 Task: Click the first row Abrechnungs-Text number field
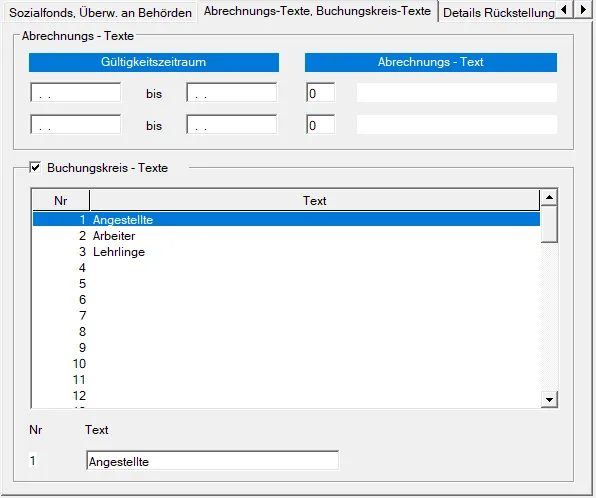pos(320,92)
